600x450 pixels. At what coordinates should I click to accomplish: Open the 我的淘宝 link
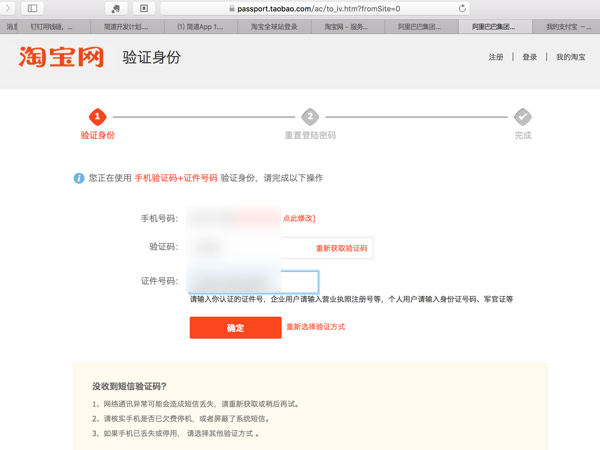(571, 57)
